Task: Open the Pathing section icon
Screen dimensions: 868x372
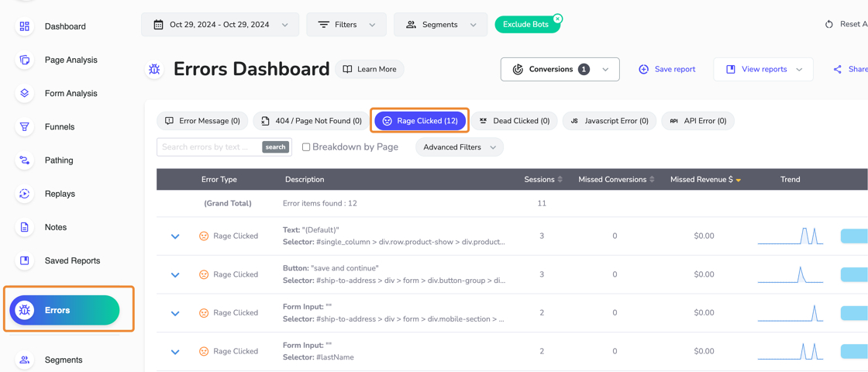Action: pyautogui.click(x=25, y=160)
